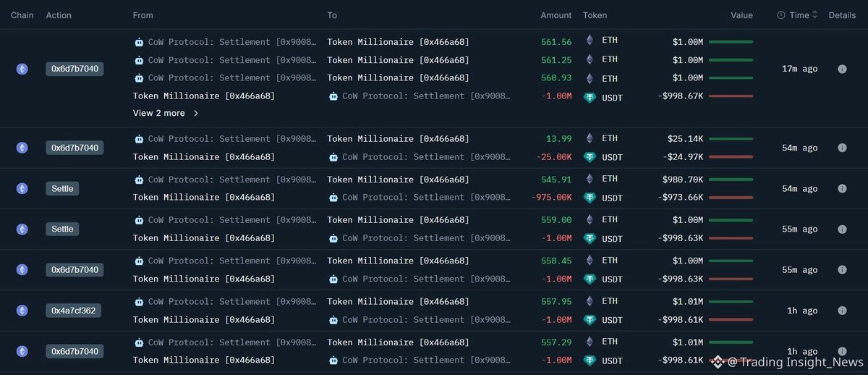Select the From column header
The height and width of the screenshot is (375, 868).
pyautogui.click(x=143, y=15)
